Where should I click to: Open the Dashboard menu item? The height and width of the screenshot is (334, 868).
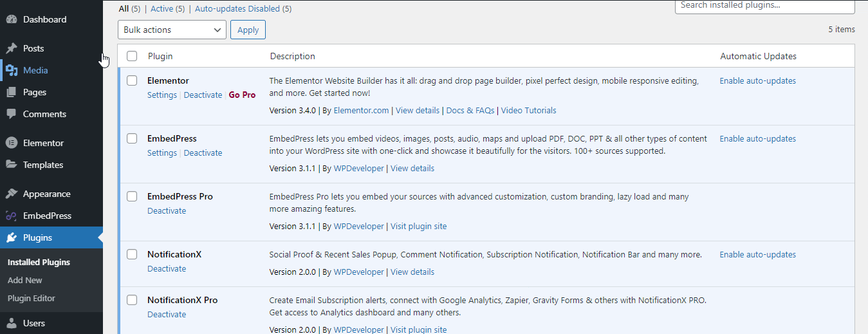[x=51, y=19]
